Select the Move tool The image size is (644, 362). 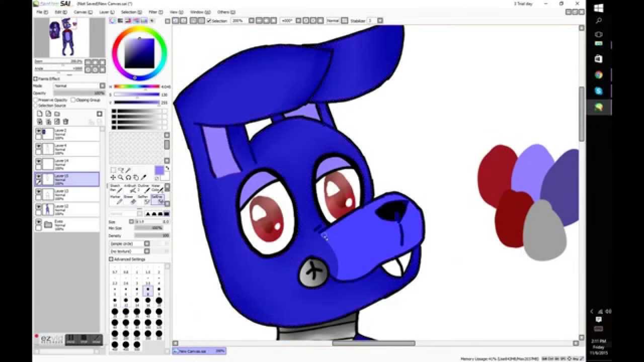pyautogui.click(x=113, y=177)
